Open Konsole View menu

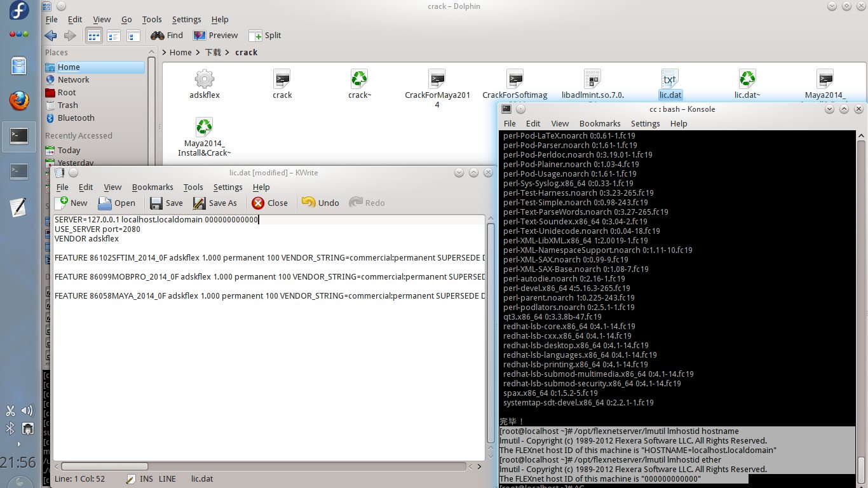click(x=560, y=124)
